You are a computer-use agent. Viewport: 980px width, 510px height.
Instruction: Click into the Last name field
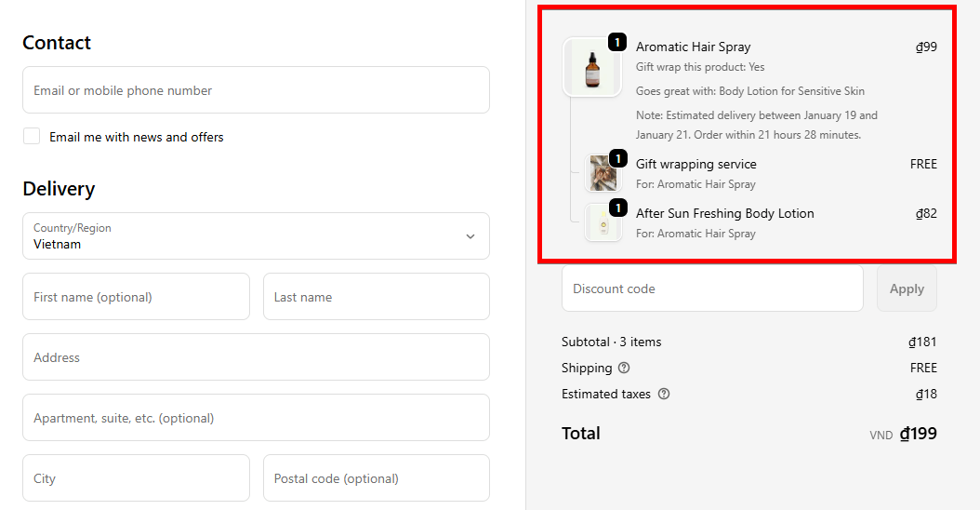point(376,297)
